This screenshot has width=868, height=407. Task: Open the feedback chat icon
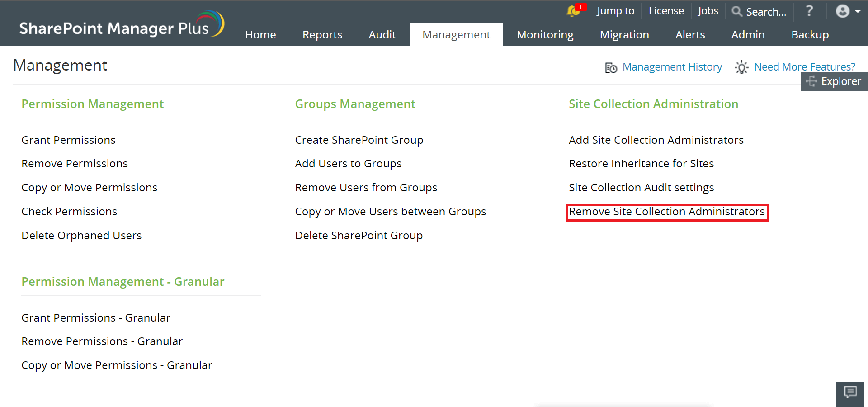pyautogui.click(x=850, y=393)
